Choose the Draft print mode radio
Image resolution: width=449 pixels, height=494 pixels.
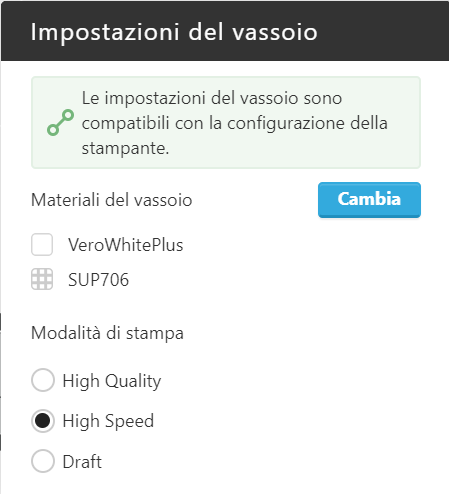point(43,461)
